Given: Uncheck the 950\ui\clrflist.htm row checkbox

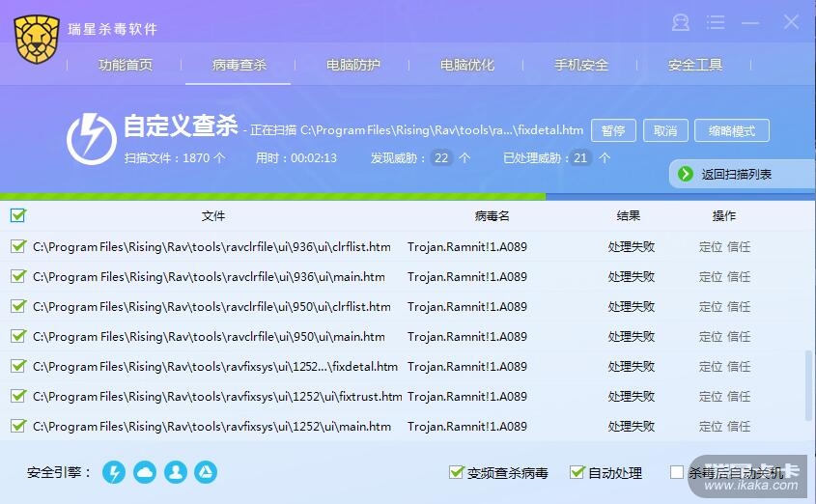Looking at the screenshot, I should click(x=18, y=306).
